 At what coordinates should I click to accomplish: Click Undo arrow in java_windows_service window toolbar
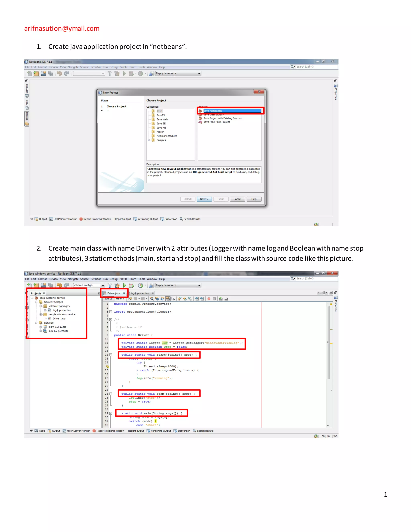point(59,285)
